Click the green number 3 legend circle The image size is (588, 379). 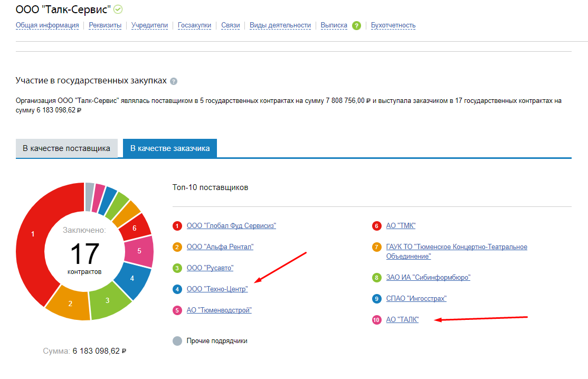(x=177, y=268)
